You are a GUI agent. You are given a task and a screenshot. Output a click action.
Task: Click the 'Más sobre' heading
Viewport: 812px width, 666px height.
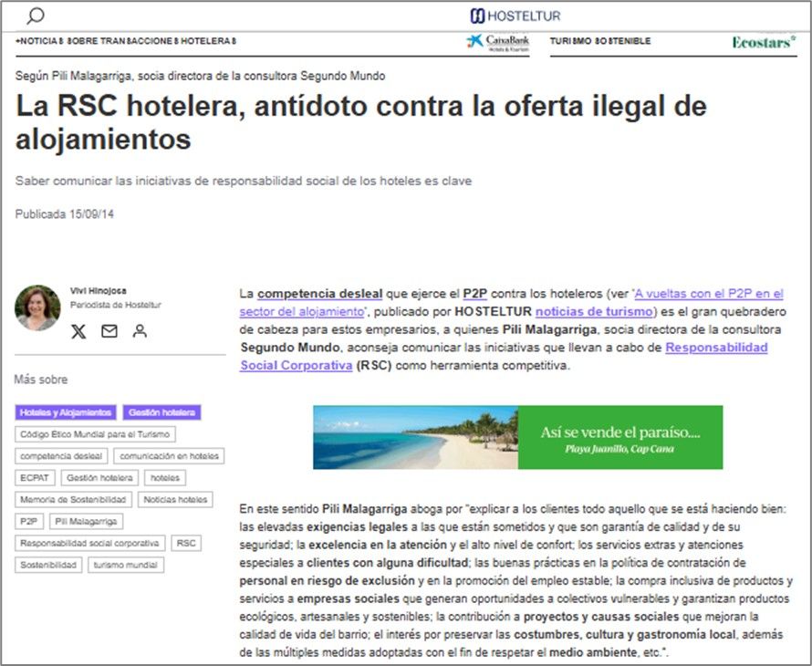(x=41, y=380)
